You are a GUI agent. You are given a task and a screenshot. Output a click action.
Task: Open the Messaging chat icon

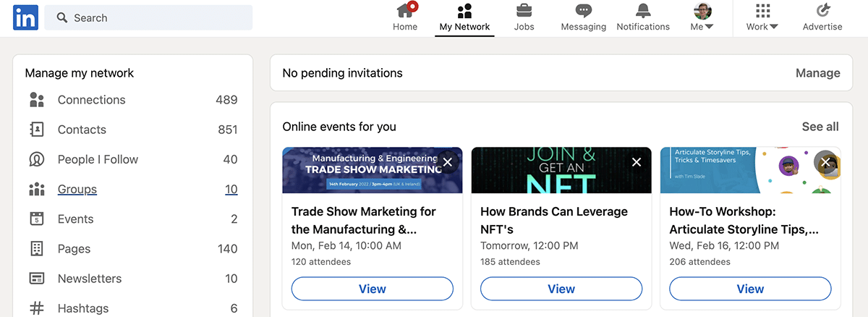(583, 12)
